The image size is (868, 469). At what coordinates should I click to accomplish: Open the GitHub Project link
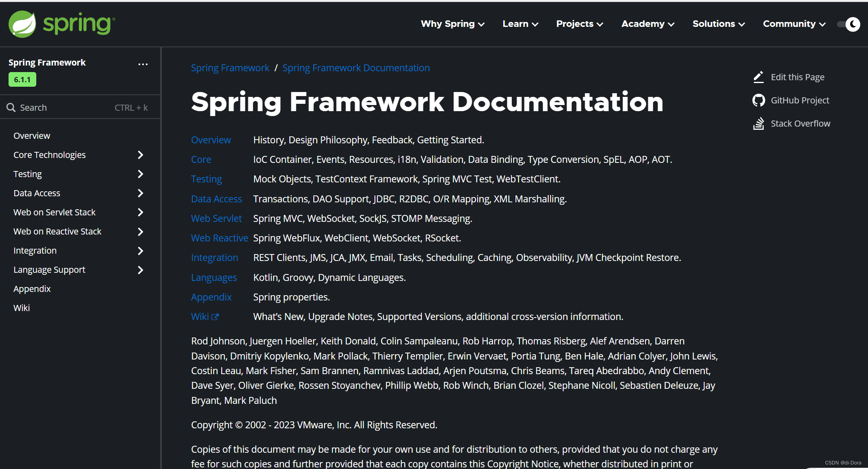[x=800, y=100]
